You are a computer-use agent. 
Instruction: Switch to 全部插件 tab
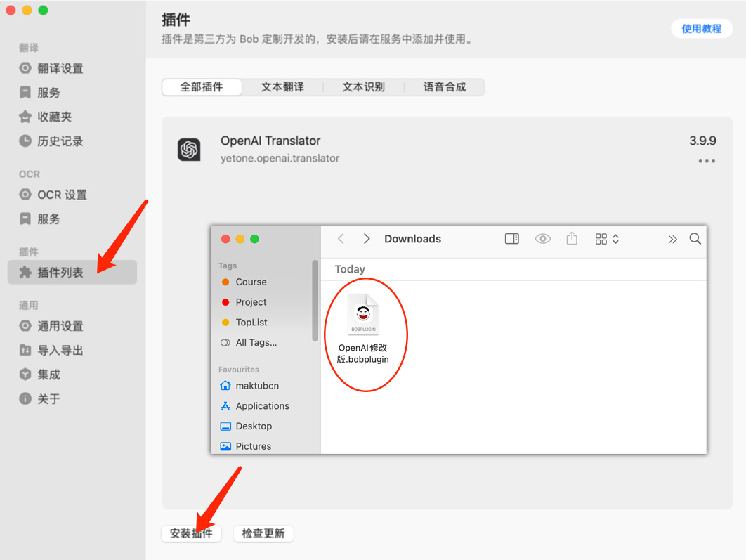202,87
